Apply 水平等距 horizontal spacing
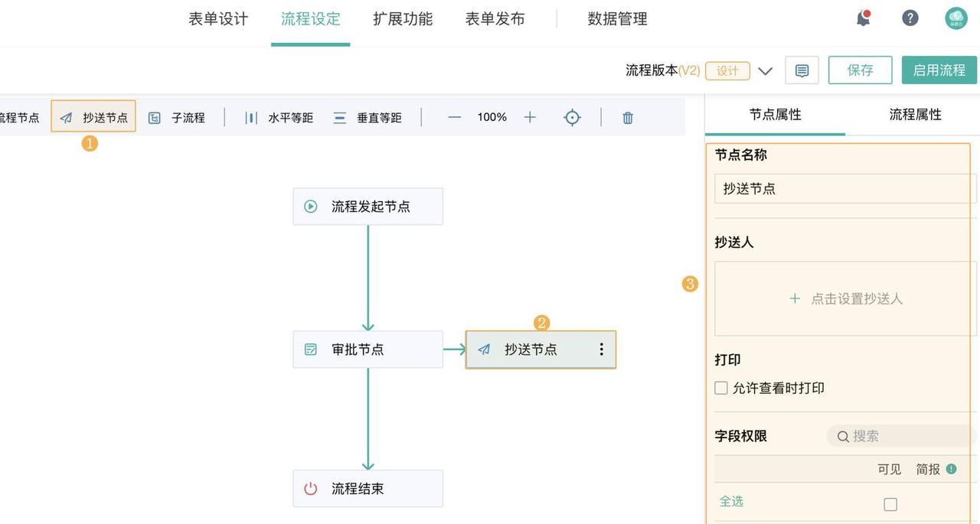 point(279,118)
